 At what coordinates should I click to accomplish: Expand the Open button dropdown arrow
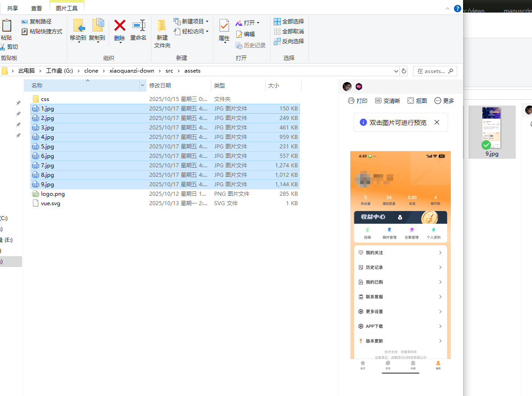[x=258, y=23]
